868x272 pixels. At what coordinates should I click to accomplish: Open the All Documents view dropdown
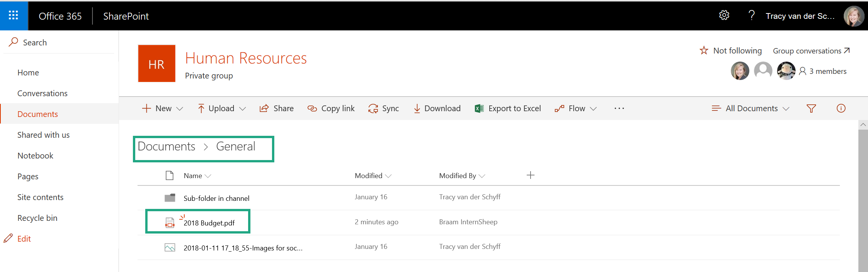coord(750,108)
